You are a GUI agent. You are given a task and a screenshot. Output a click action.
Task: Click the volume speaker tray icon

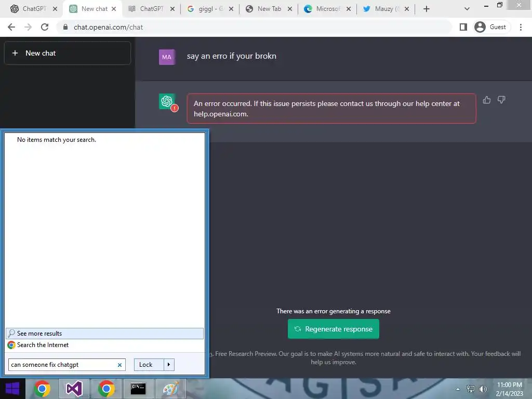point(483,389)
